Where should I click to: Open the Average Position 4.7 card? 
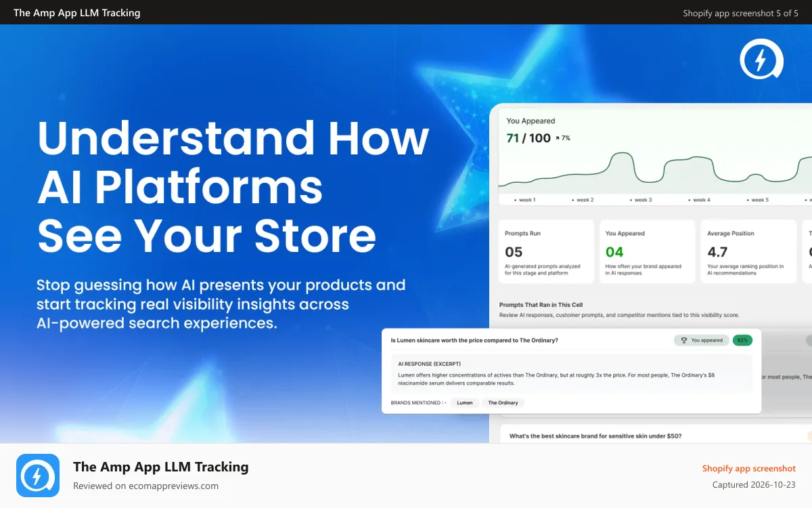click(748, 251)
